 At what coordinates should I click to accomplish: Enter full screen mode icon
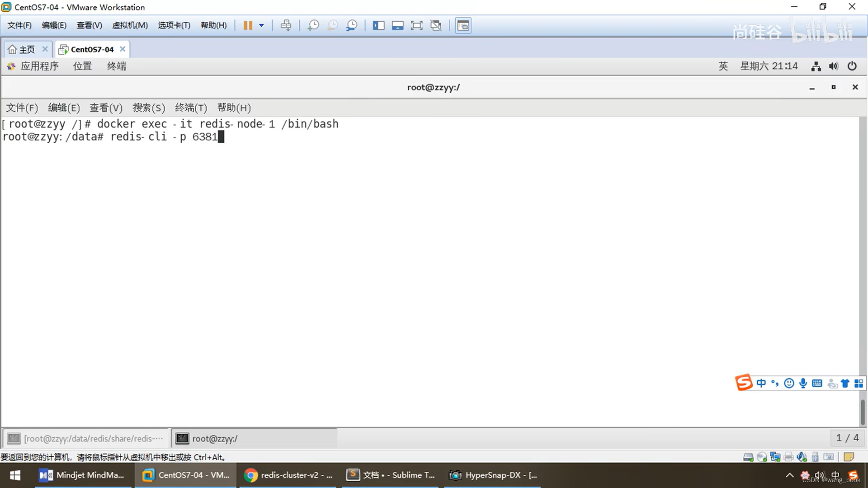(x=416, y=25)
